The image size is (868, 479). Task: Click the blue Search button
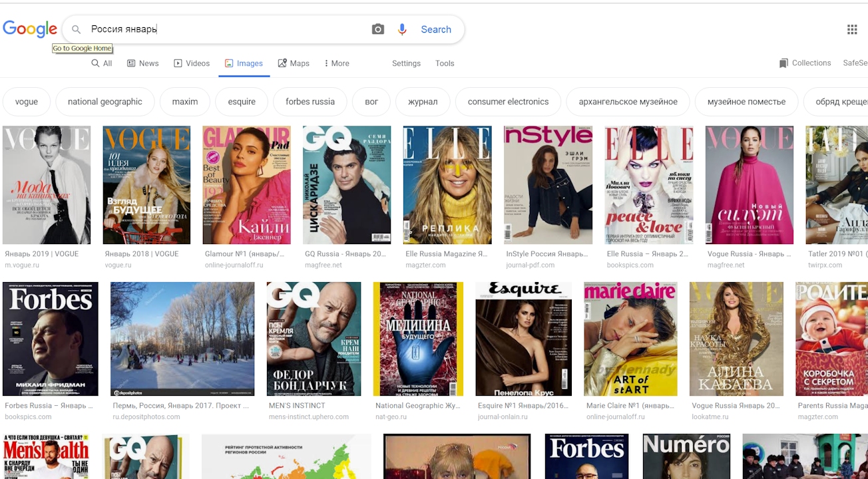pyautogui.click(x=436, y=29)
